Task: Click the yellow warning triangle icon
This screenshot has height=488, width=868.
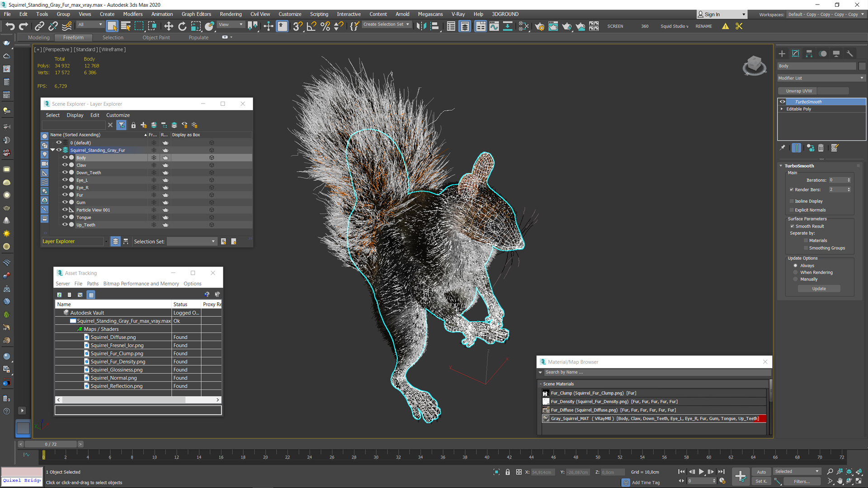Action: coord(726,26)
